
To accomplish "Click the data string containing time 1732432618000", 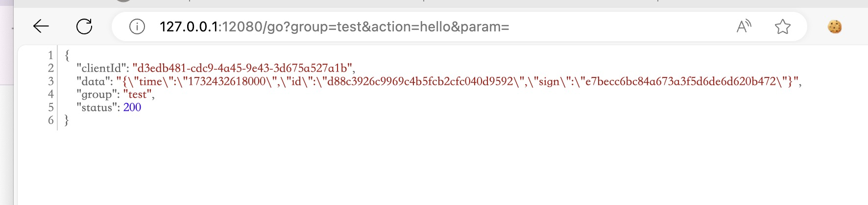I will coord(457,81).
